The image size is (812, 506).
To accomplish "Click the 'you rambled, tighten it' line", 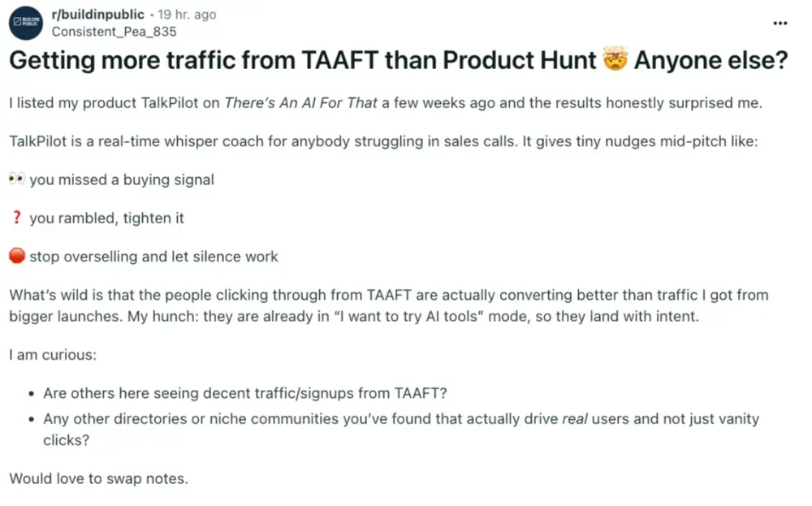I will point(107,218).
